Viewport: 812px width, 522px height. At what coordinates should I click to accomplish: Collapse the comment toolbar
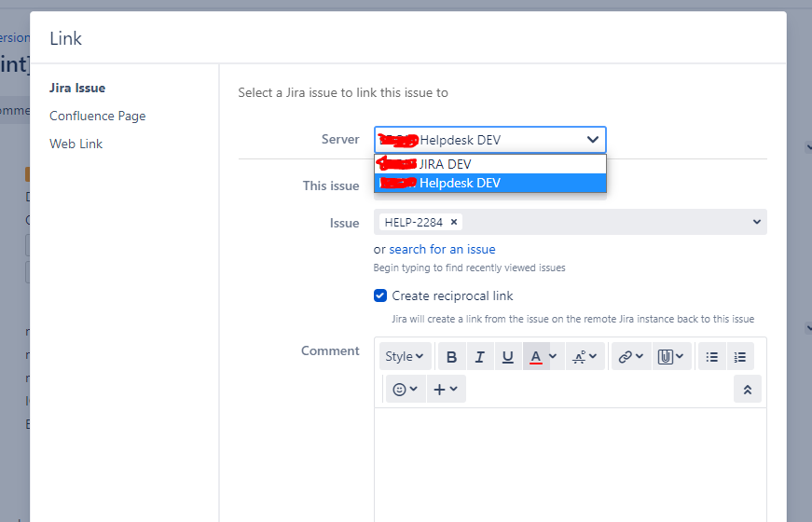748,389
